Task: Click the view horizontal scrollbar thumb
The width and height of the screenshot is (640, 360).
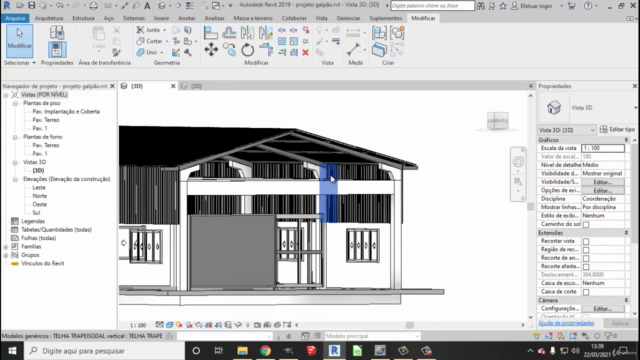Action: point(409,325)
